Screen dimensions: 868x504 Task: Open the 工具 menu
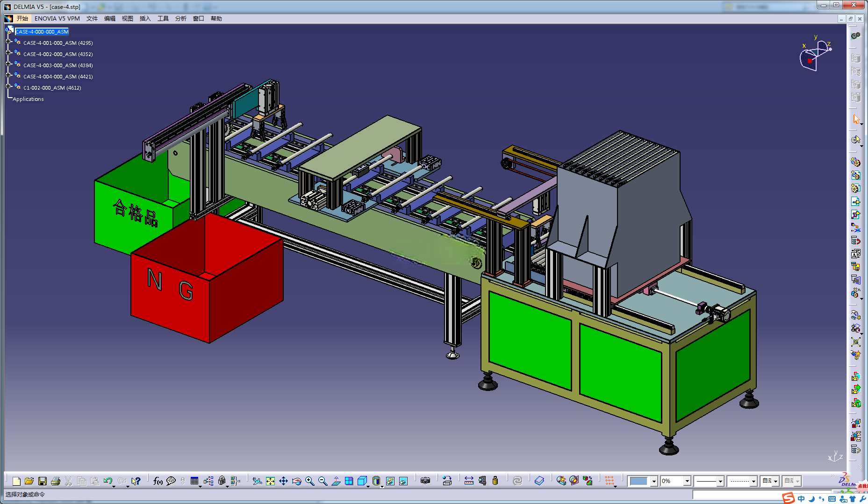[163, 19]
